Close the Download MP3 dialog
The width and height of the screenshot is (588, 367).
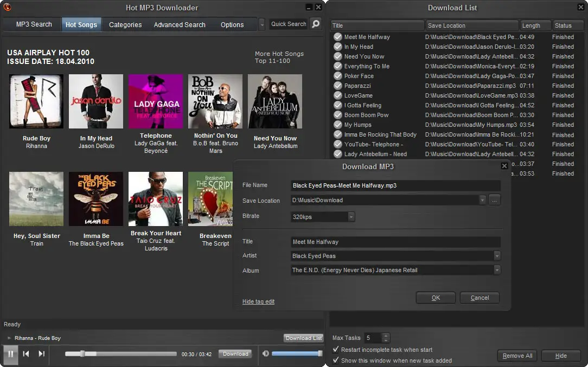(504, 166)
